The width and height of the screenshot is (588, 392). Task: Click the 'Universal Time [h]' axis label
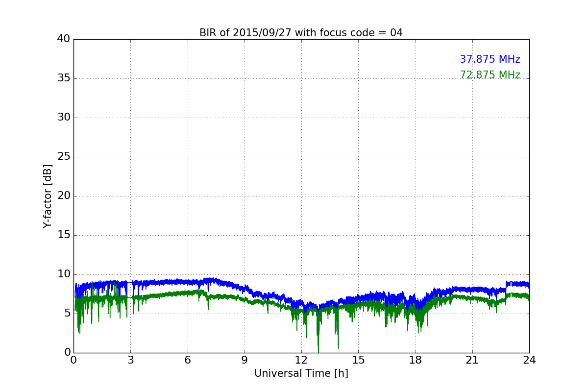pos(301,373)
